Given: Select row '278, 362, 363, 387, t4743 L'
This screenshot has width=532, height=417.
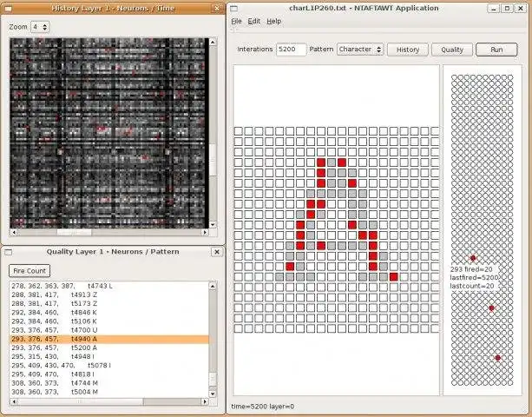Looking at the screenshot, I should point(108,286).
